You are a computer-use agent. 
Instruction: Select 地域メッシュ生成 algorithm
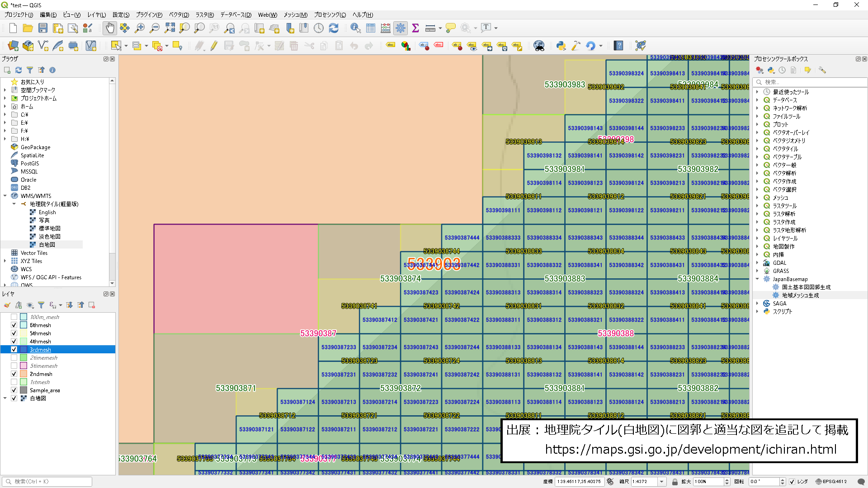point(800,296)
